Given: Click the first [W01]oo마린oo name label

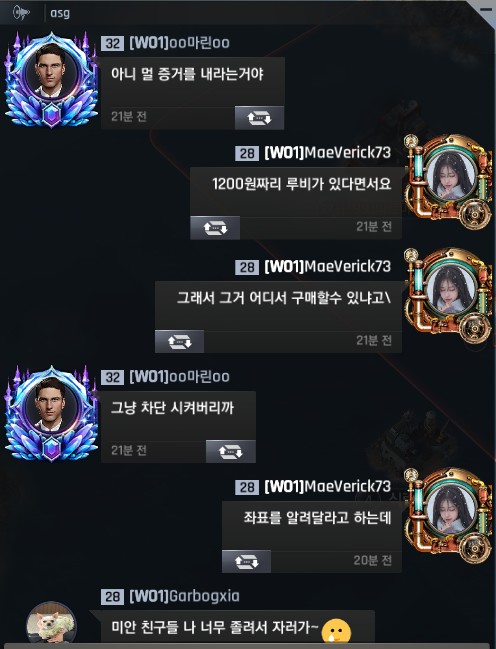Looking at the screenshot, I should [179, 43].
